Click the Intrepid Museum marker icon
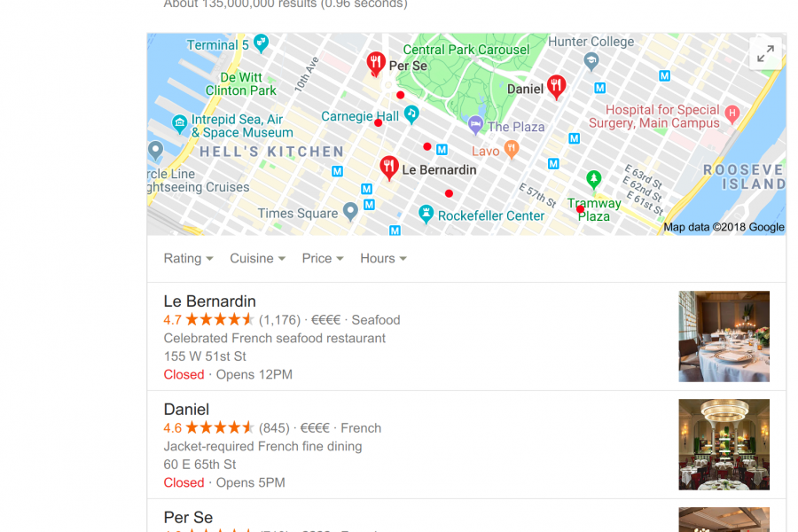 pos(179,124)
